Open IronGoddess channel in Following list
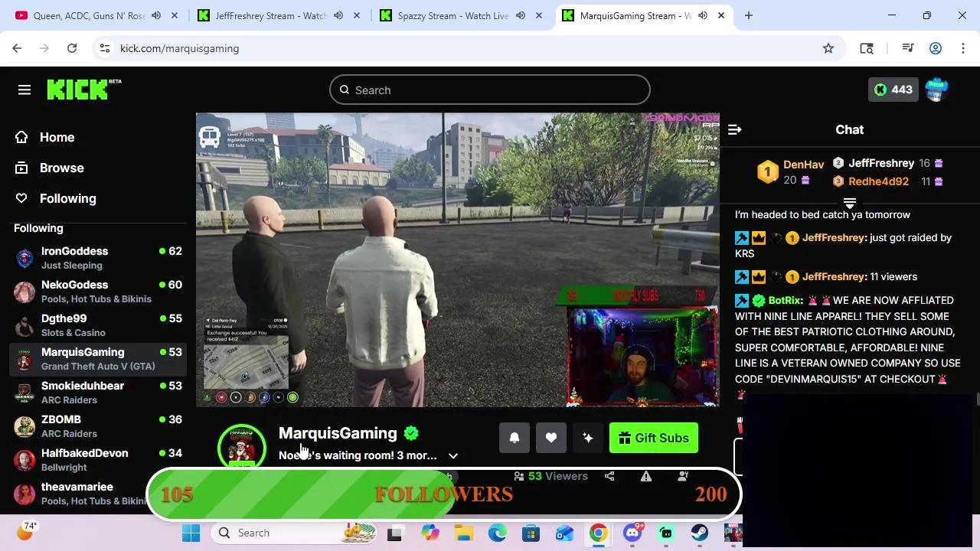The image size is (980, 551). (x=98, y=258)
